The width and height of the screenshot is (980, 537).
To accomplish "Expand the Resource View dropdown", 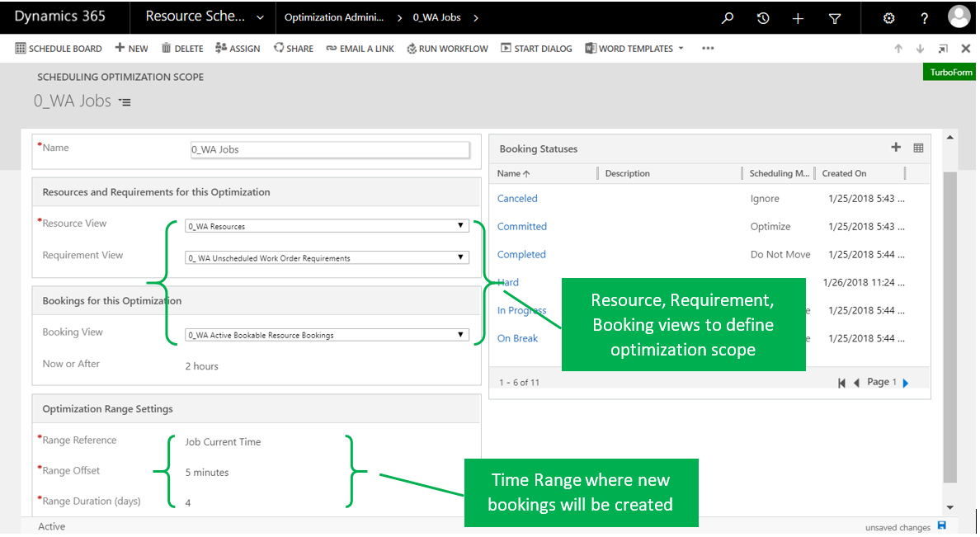I will [x=460, y=226].
